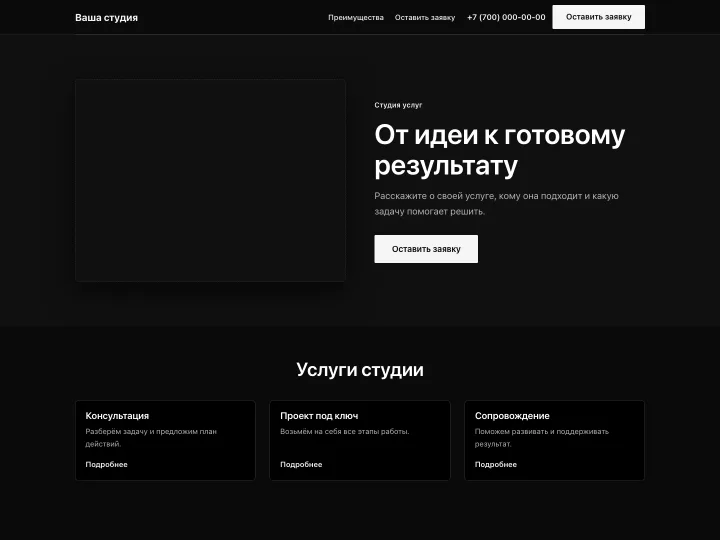Click the Услуги студии section heading
The width and height of the screenshot is (720, 540).
[360, 370]
